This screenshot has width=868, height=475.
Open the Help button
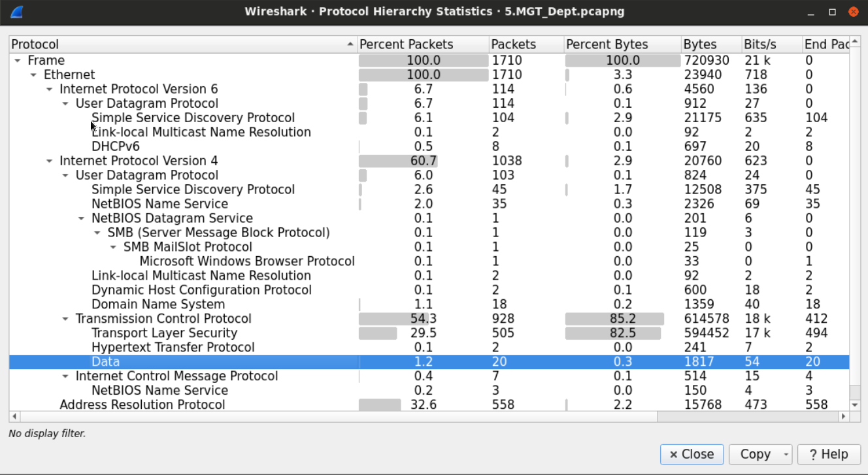tap(827, 455)
